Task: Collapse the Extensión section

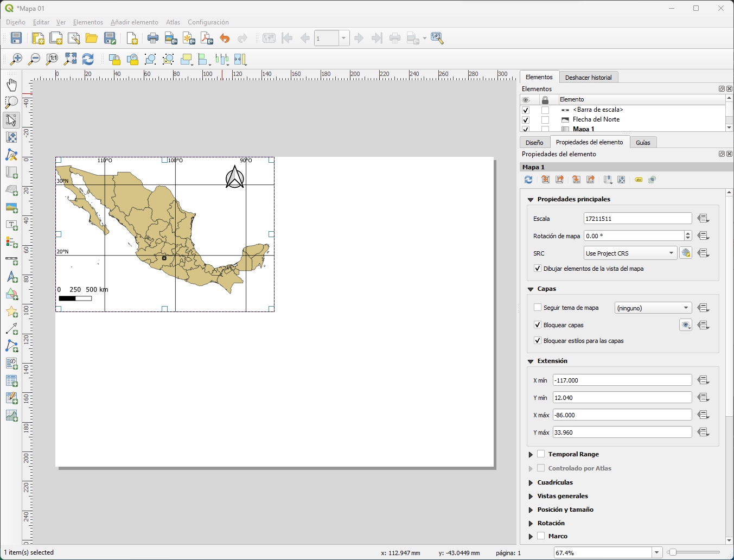Action: coord(531,361)
